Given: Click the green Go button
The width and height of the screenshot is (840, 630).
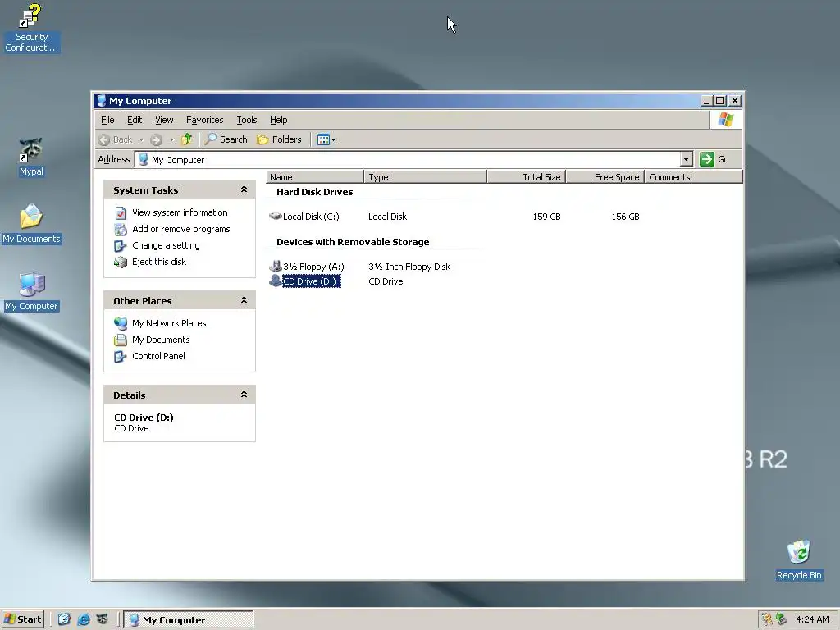Looking at the screenshot, I should pos(714,159).
